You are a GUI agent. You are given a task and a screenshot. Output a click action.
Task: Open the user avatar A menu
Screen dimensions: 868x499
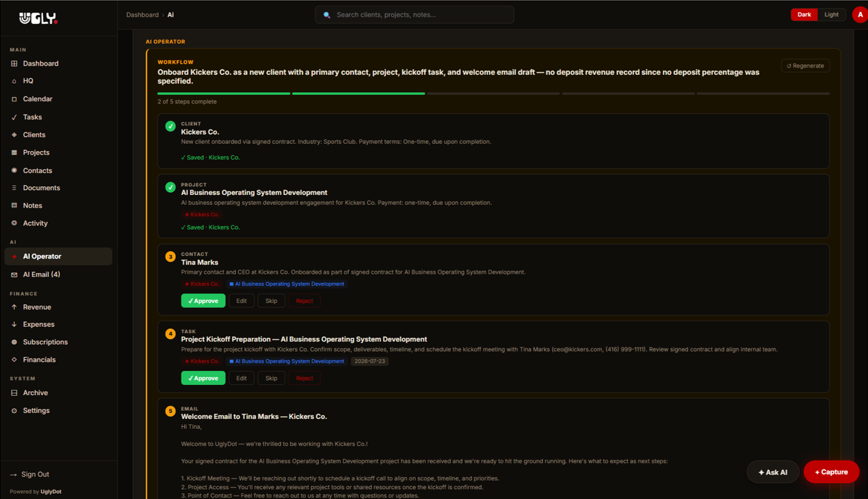pyautogui.click(x=860, y=15)
